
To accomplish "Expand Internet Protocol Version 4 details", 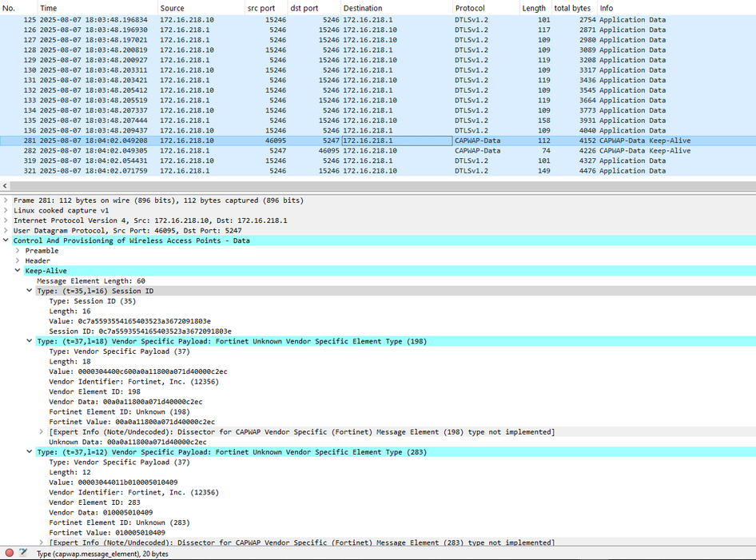I will coord(6,220).
